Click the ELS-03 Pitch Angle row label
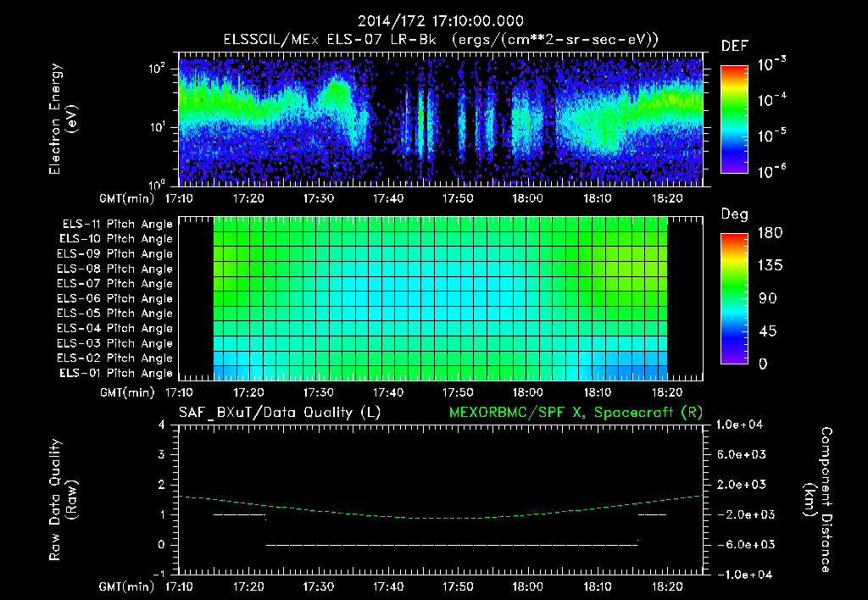Image resolution: width=868 pixels, height=600 pixels. pyautogui.click(x=115, y=343)
